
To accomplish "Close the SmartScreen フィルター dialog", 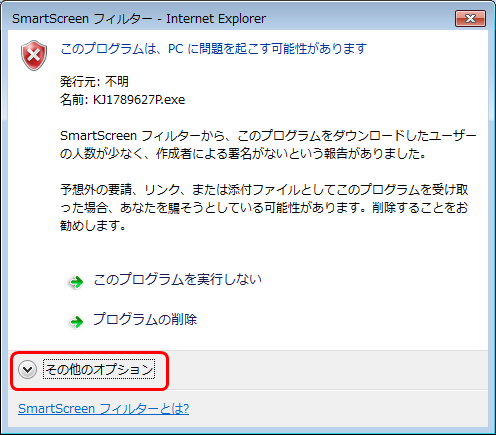I will pos(470,18).
